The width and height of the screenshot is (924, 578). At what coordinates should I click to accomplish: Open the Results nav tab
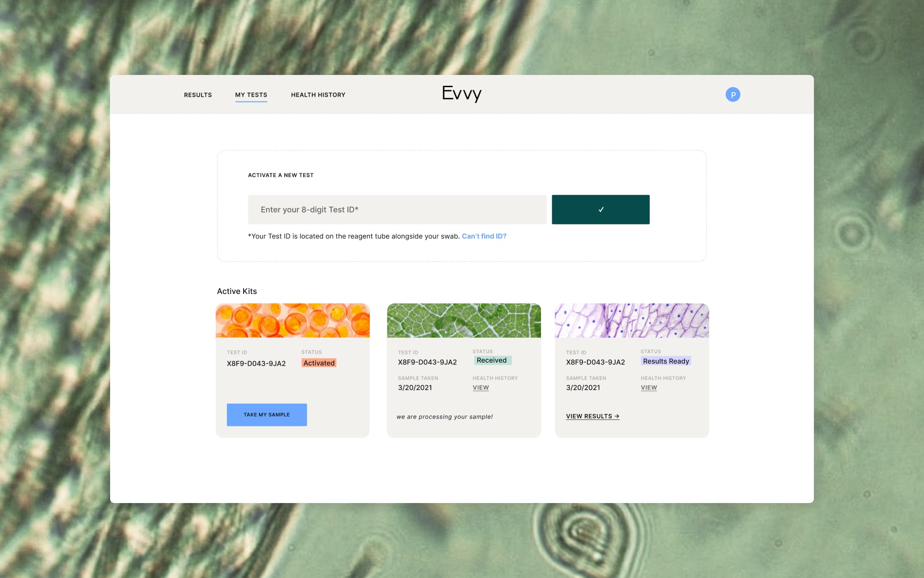(198, 95)
